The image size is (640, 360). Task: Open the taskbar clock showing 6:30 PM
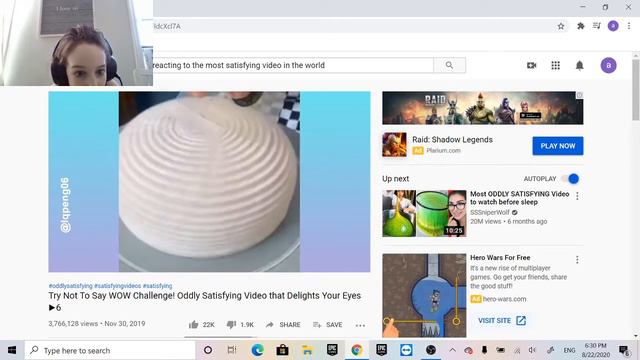tap(596, 350)
